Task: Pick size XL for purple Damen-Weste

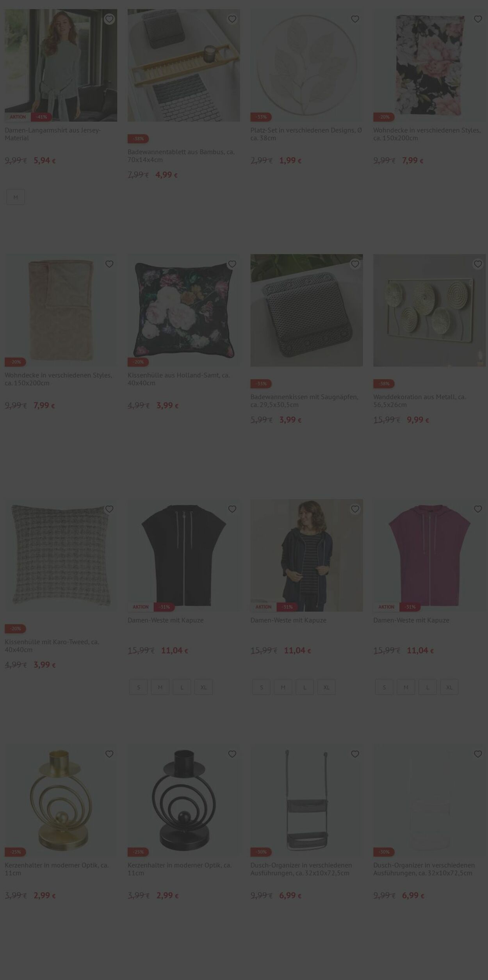Action: click(449, 687)
